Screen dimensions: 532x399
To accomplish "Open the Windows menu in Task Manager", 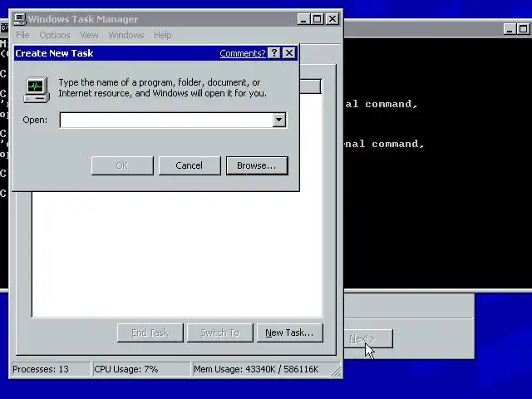I will (126, 35).
